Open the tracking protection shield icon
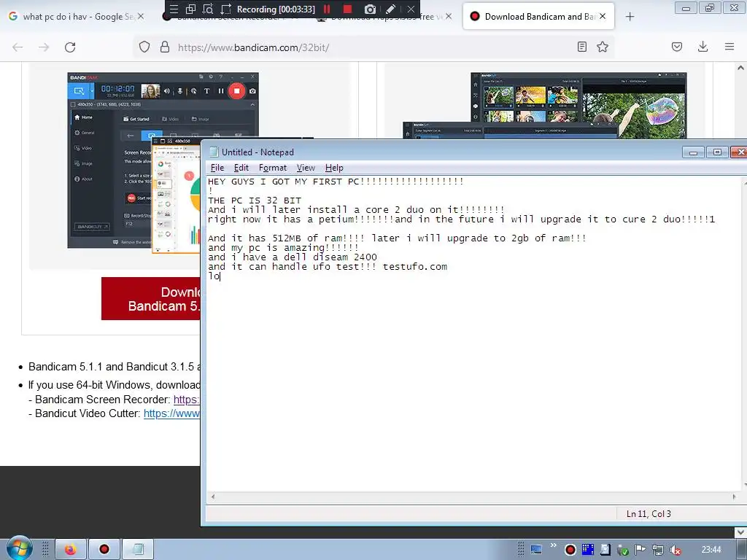747x560 pixels. point(144,47)
